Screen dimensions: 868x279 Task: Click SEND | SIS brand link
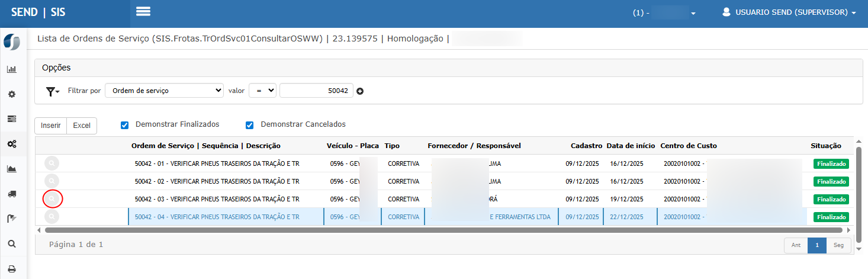point(38,12)
